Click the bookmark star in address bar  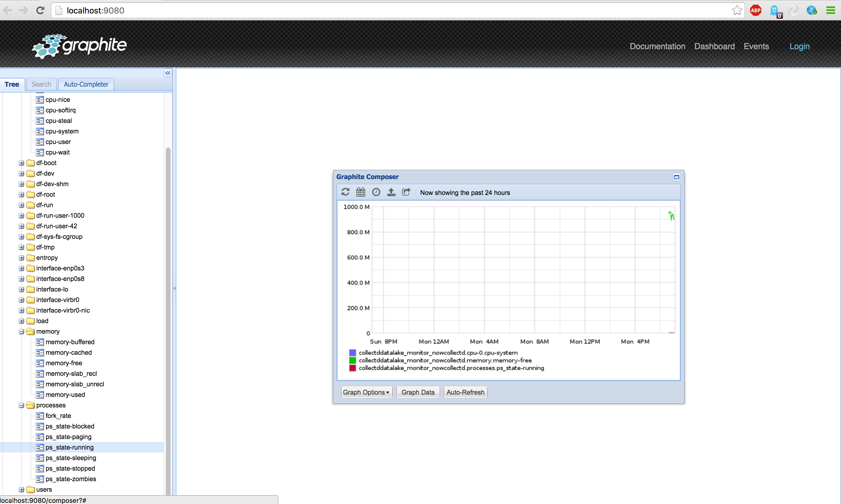pos(737,11)
